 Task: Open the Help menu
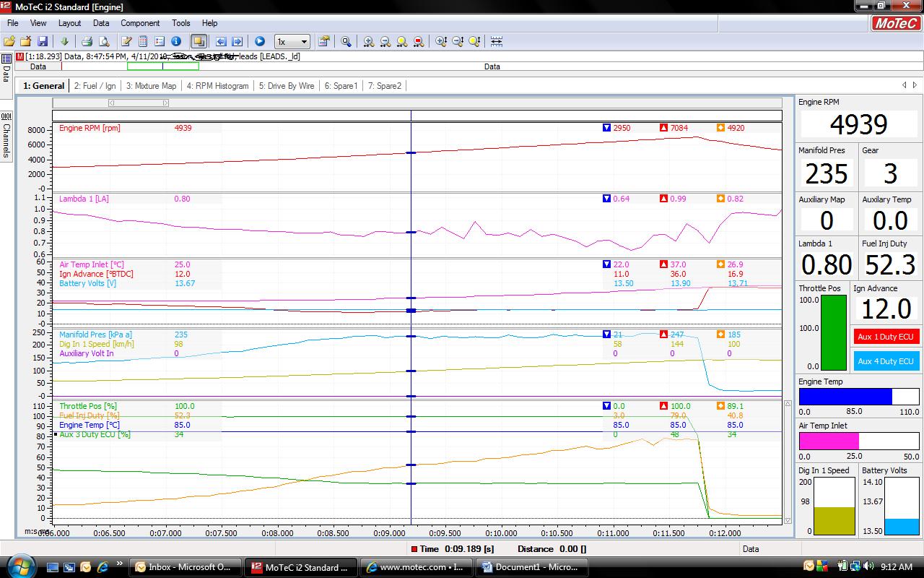pos(209,23)
